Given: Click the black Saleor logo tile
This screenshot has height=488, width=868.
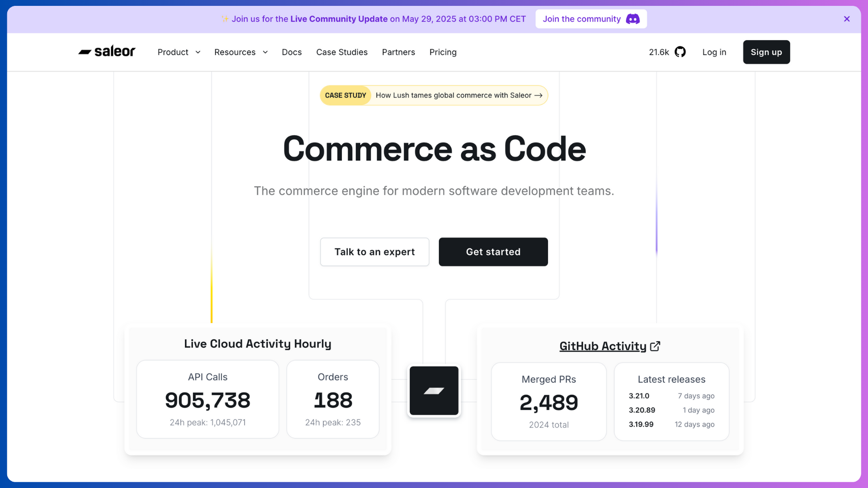Looking at the screenshot, I should click(434, 391).
